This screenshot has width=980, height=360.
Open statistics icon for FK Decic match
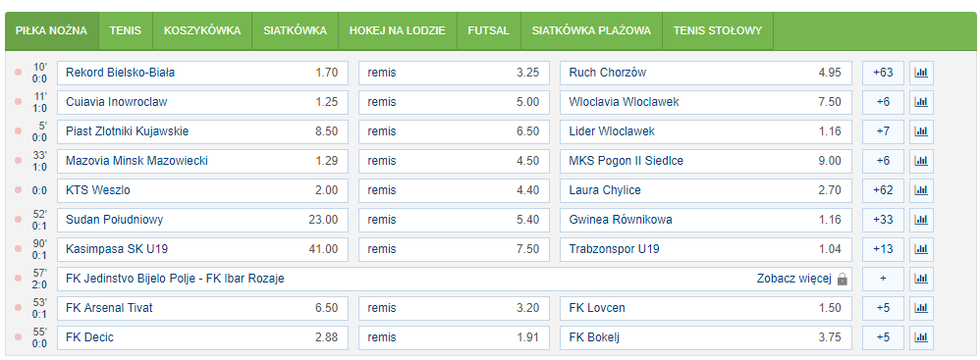(x=921, y=337)
